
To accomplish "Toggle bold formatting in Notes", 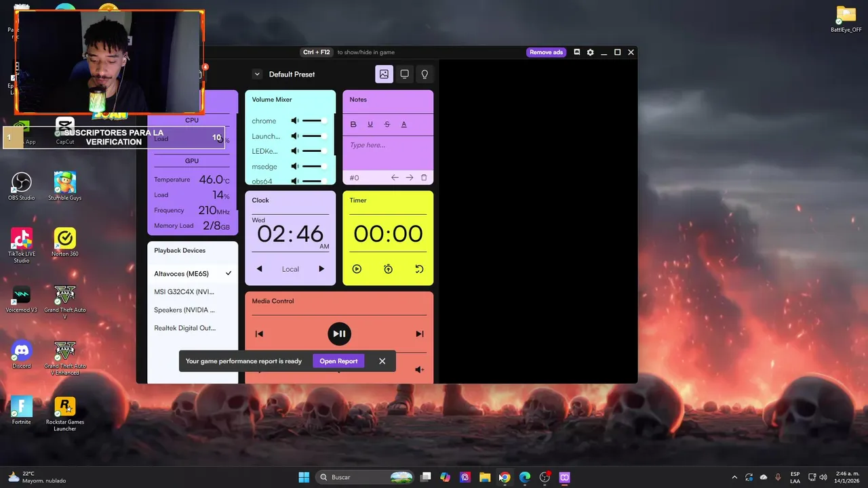I will coord(353,124).
